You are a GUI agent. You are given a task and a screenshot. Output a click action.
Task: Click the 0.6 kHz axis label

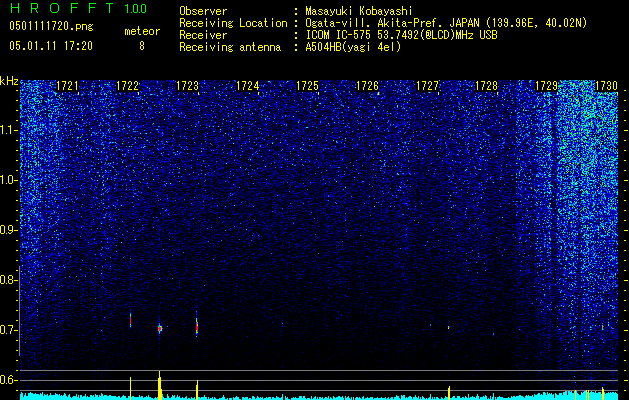(x=8, y=380)
